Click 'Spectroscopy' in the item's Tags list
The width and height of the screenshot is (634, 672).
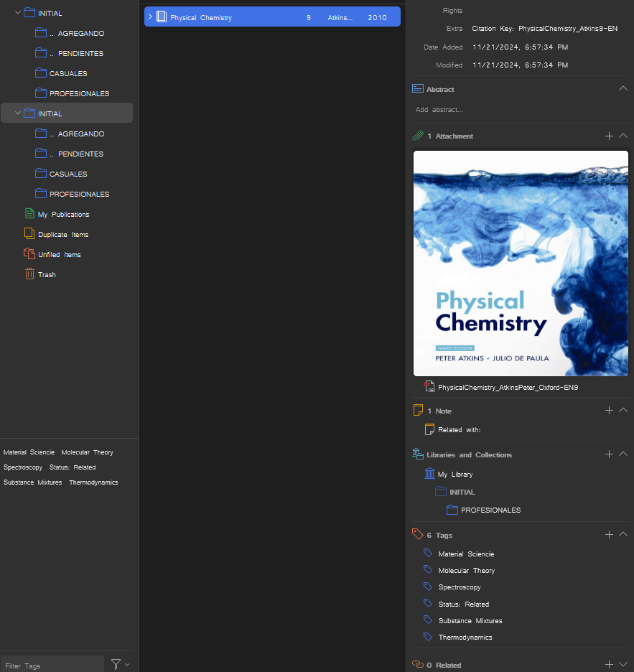click(x=460, y=587)
